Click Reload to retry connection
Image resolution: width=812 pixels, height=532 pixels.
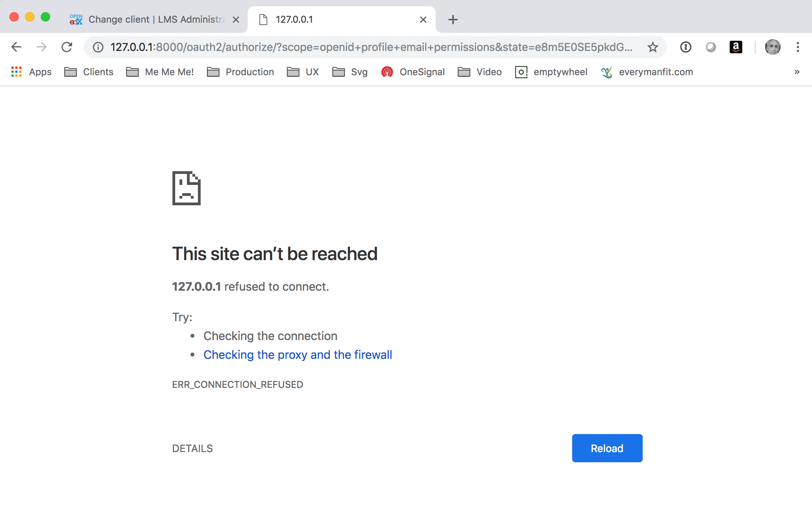(x=607, y=448)
